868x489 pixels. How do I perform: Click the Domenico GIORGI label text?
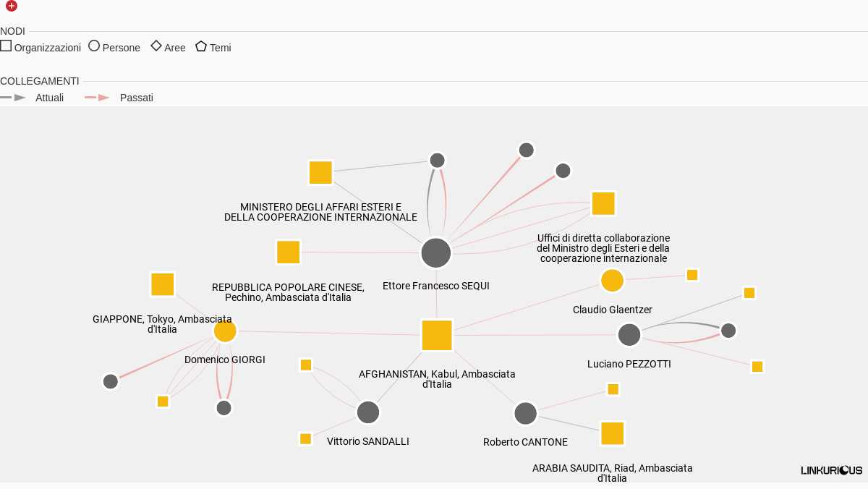tap(225, 360)
